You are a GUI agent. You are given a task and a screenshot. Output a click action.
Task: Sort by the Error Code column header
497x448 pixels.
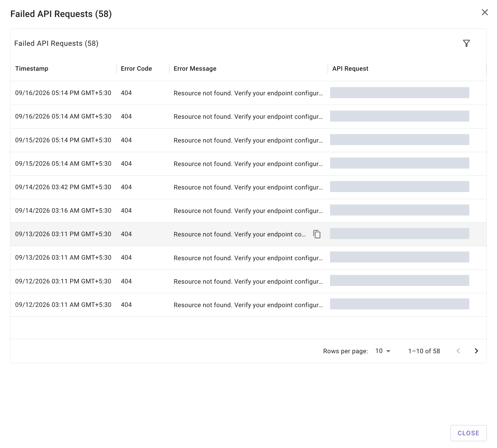pos(136,68)
